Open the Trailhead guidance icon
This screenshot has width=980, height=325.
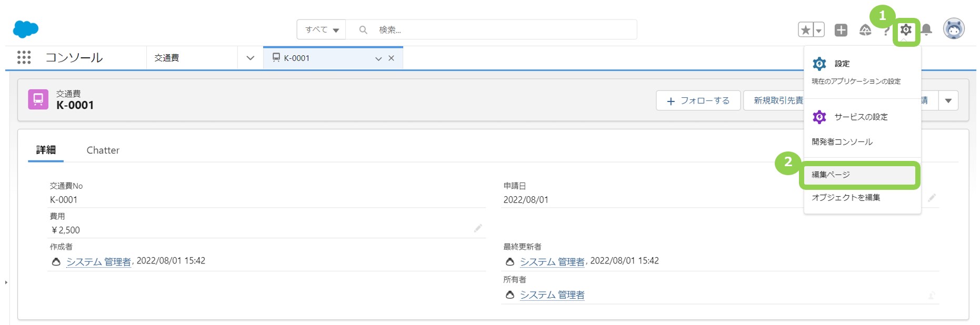pos(865,30)
